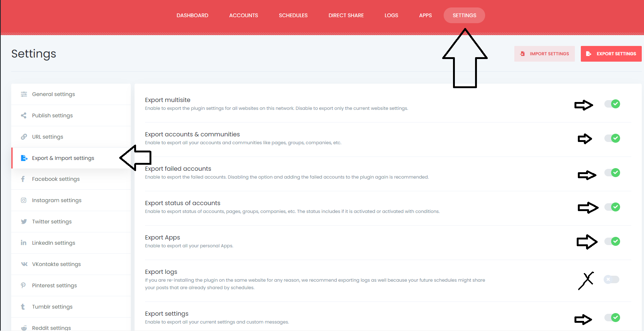Click the Publish settings share icon

click(24, 115)
